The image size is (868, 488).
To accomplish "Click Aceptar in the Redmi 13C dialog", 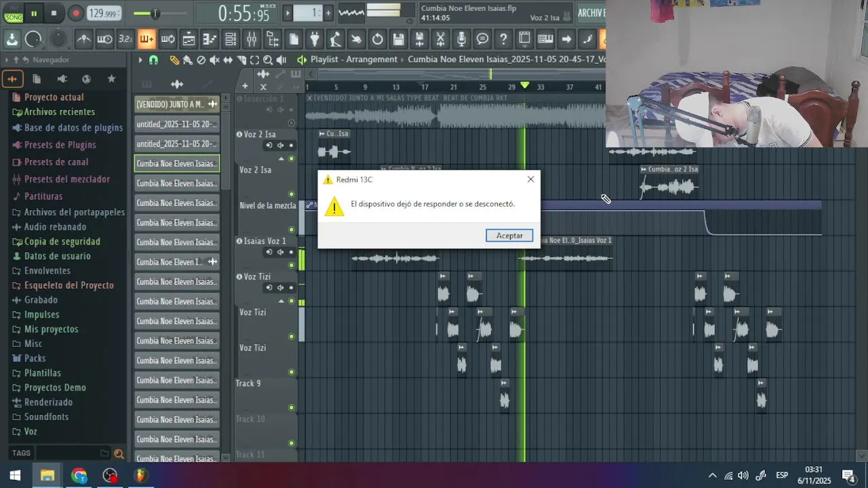I will (509, 235).
